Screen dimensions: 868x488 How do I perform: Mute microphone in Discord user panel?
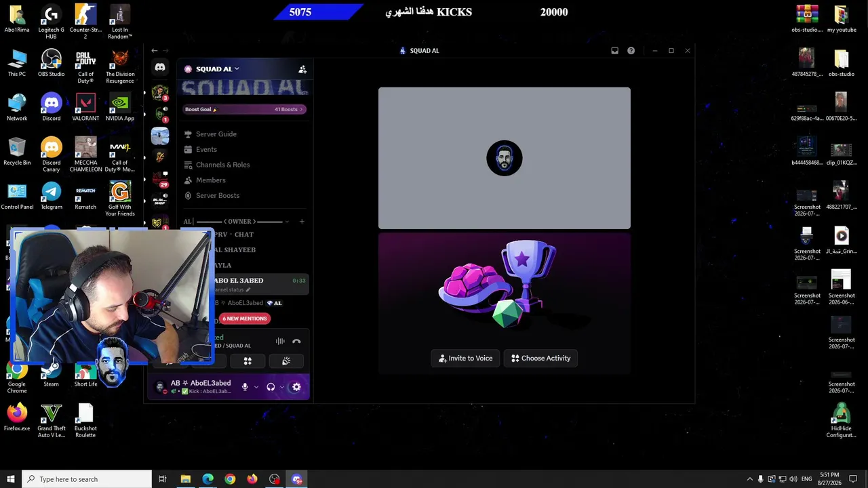click(x=245, y=387)
